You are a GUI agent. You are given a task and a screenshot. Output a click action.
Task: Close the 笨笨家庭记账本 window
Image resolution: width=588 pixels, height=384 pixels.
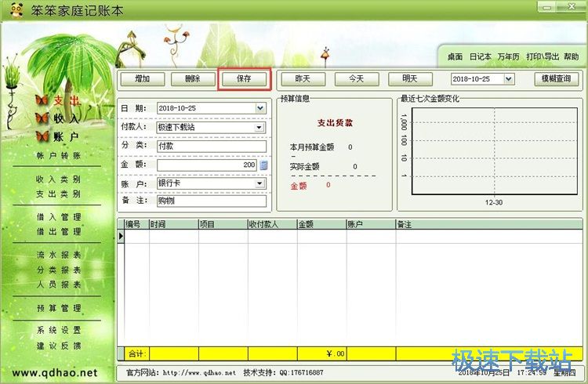(572, 7)
